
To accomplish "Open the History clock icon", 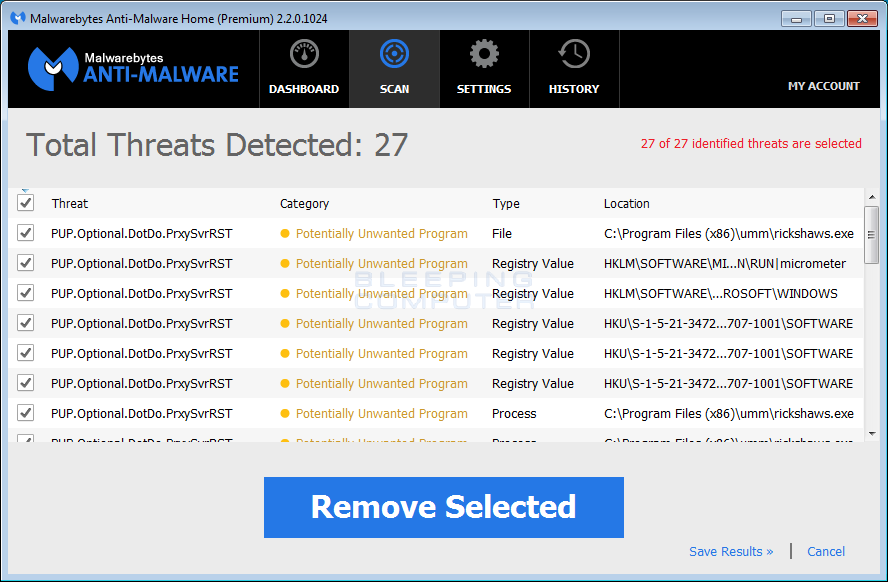I will point(574,54).
